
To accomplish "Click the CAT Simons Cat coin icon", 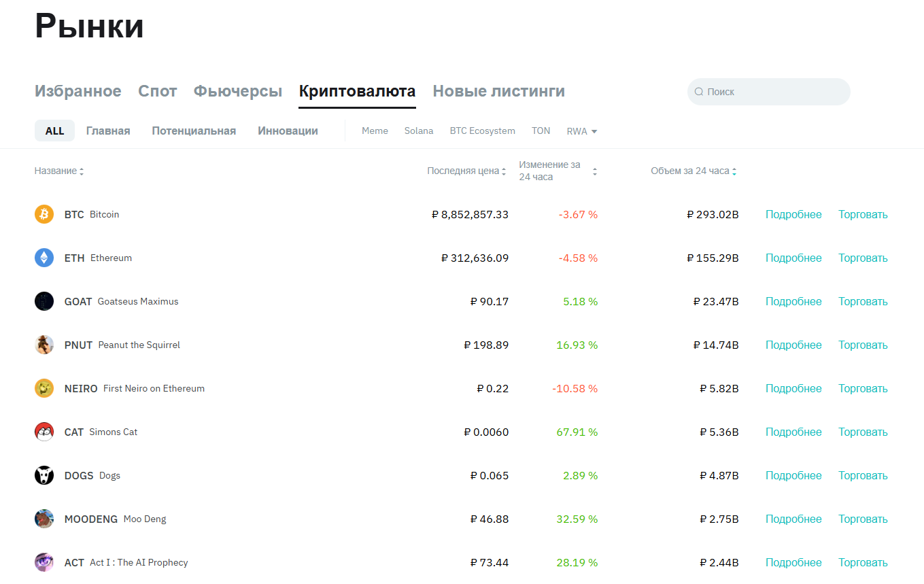I will [44, 432].
